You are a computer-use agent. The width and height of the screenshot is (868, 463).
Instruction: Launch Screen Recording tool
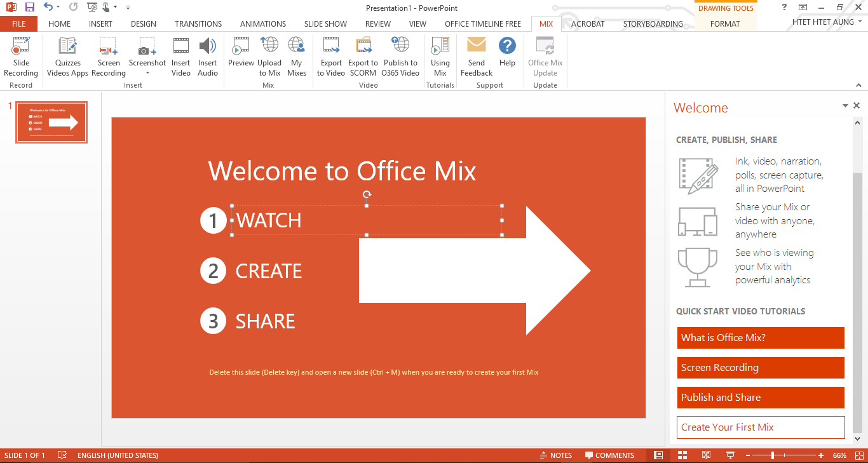click(109, 57)
